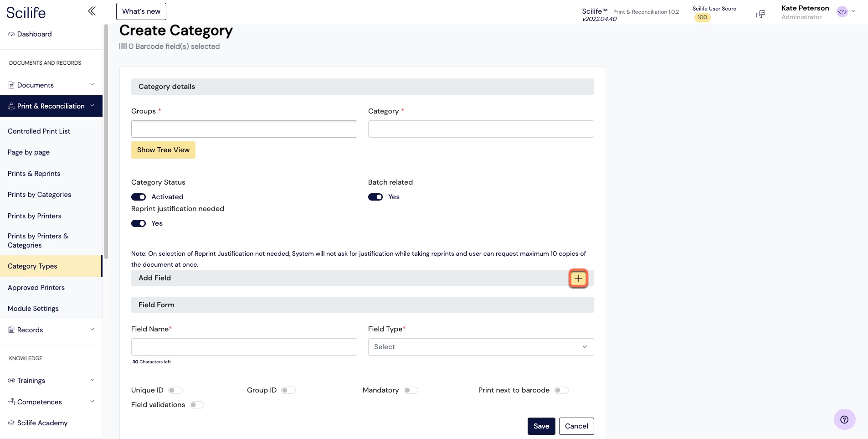Click the Scilife Academy graduation cap icon
Image resolution: width=868 pixels, height=439 pixels.
click(11, 423)
